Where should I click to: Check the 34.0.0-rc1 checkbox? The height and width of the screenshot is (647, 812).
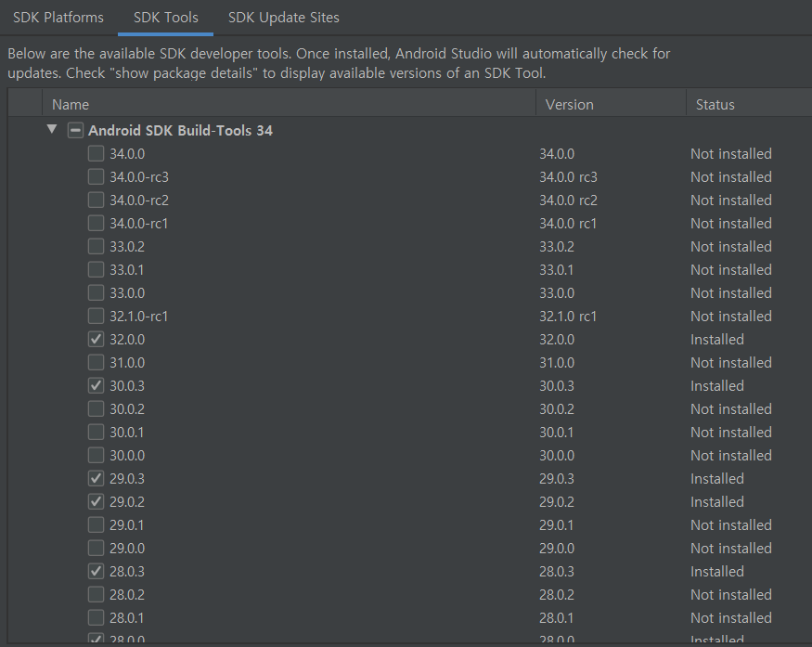96,224
